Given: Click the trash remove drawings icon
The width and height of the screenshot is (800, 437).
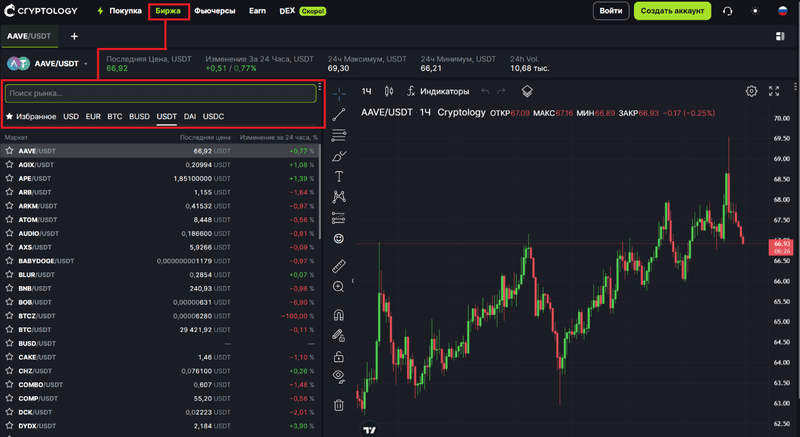Looking at the screenshot, I should [x=338, y=405].
